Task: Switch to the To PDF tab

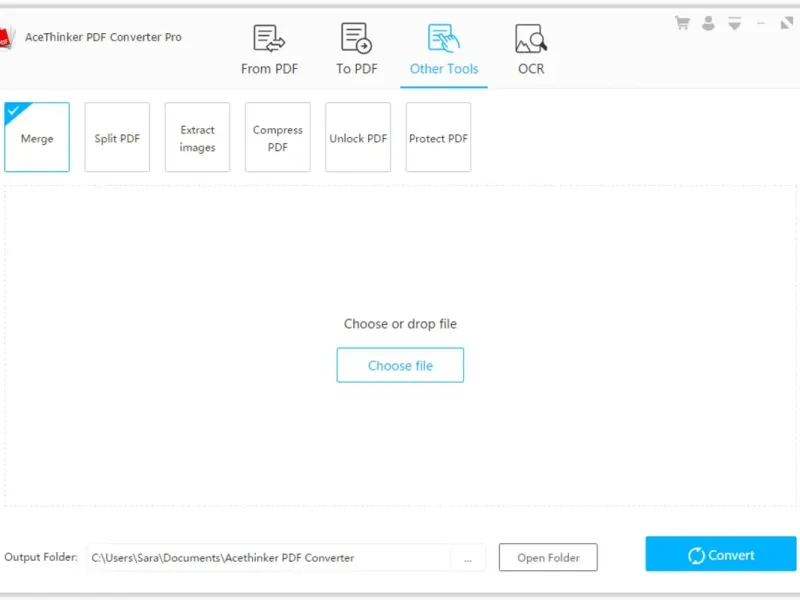Action: point(357,50)
